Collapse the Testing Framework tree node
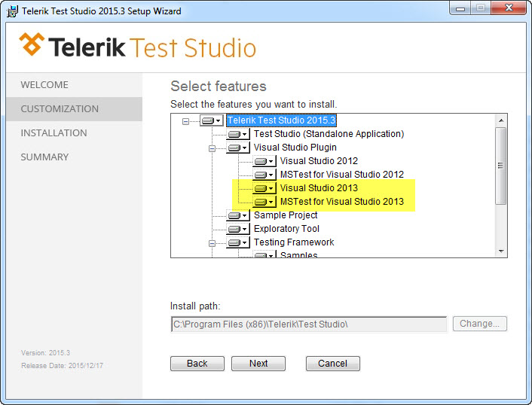This screenshot has width=532, height=405. click(x=212, y=242)
